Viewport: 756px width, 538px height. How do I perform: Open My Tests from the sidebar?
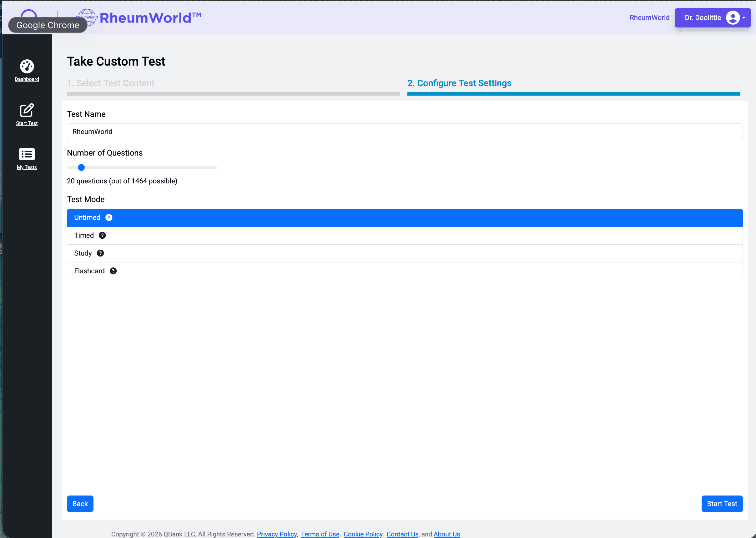[27, 155]
